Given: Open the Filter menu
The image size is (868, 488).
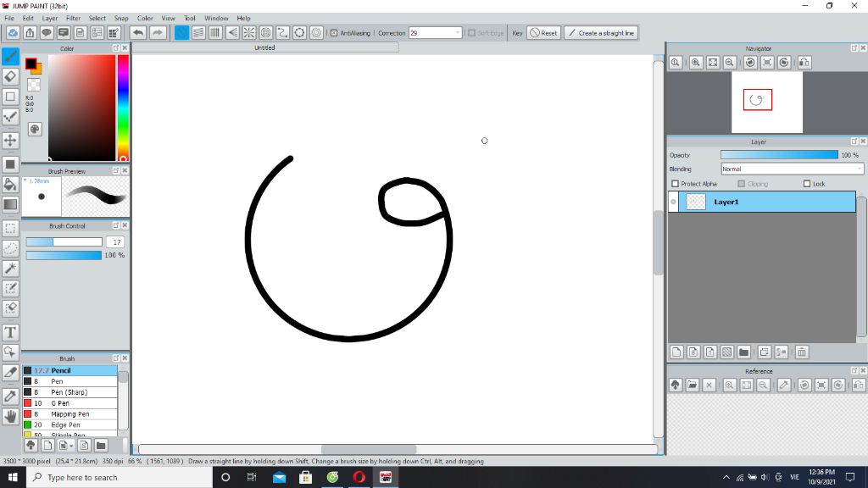Looking at the screenshot, I should click(x=73, y=19).
